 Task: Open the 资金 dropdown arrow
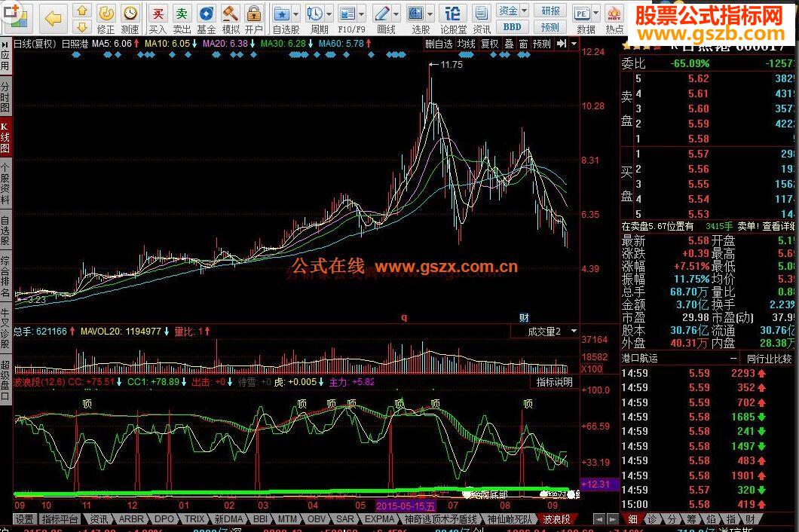click(524, 11)
